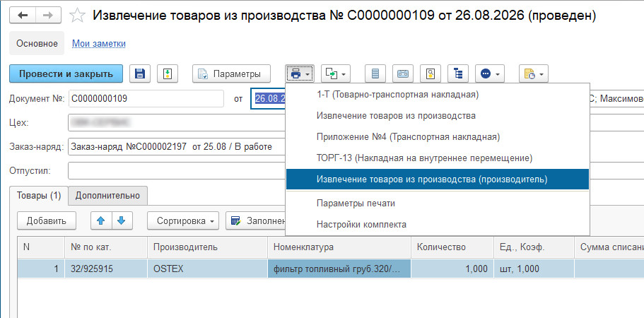This screenshot has width=644, height=318.
Task: Choose ТОРГ-13 (Накладная на внутреннее перемещение)
Action: tap(438, 158)
